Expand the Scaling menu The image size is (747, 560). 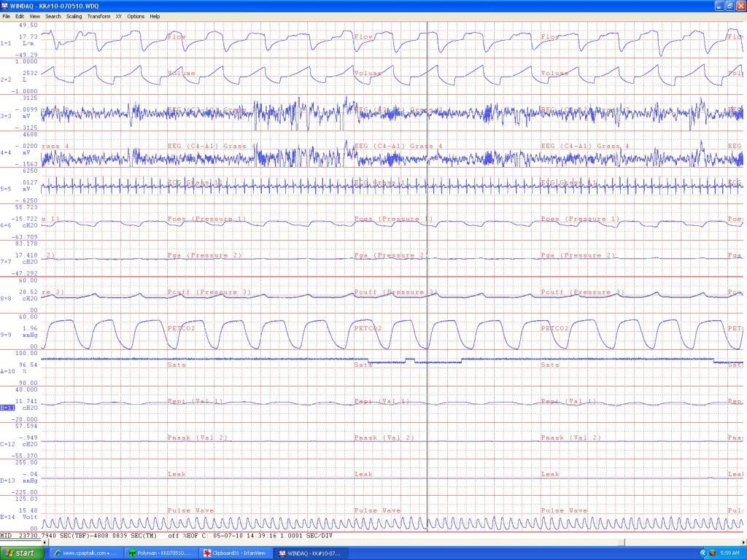tap(74, 16)
